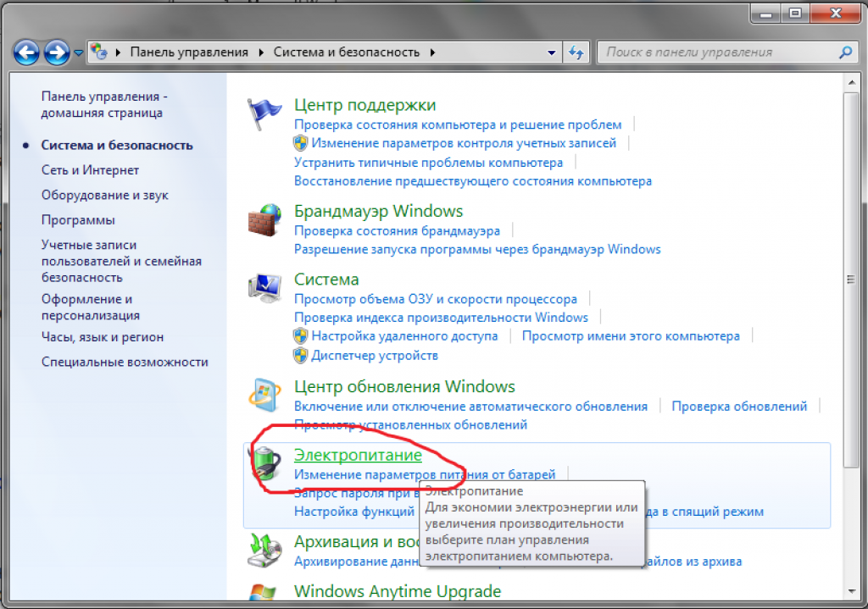Open Изменение параметров контроля учетных записей
Image resolution: width=868 pixels, height=609 pixels.
click(x=464, y=143)
